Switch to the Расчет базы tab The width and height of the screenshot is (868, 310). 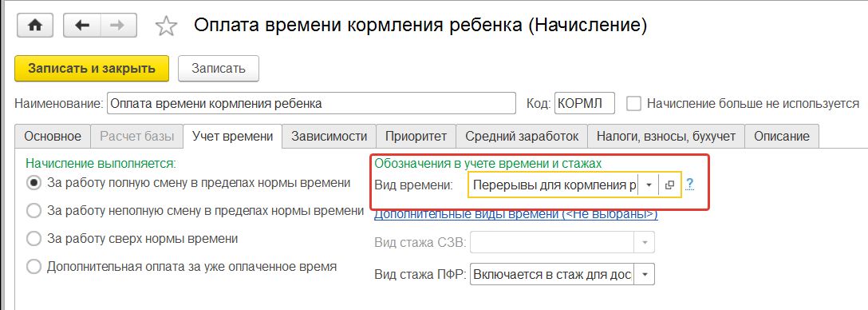pos(136,137)
